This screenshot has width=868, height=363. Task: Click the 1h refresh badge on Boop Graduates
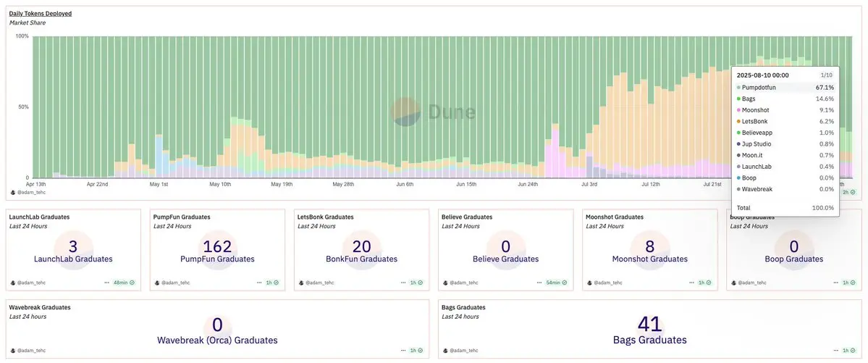pyautogui.click(x=848, y=283)
